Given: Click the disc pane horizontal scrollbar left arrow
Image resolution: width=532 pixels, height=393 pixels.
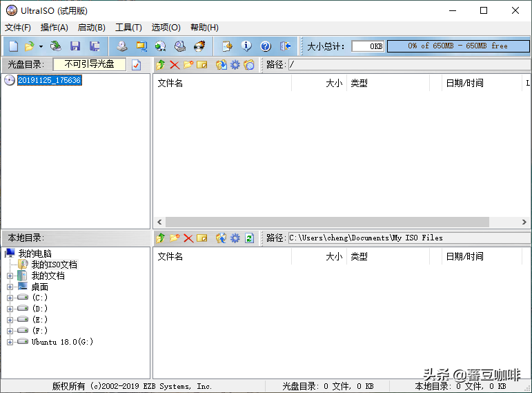Looking at the screenshot, I should (159, 222).
